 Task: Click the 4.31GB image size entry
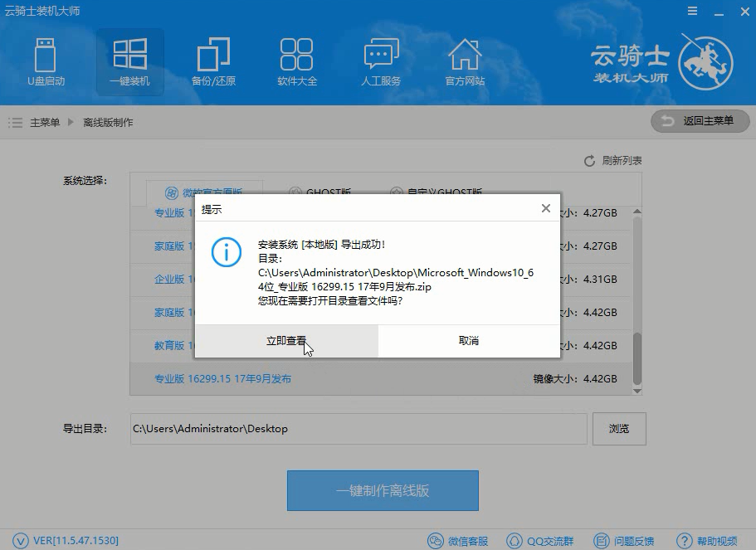(x=600, y=279)
